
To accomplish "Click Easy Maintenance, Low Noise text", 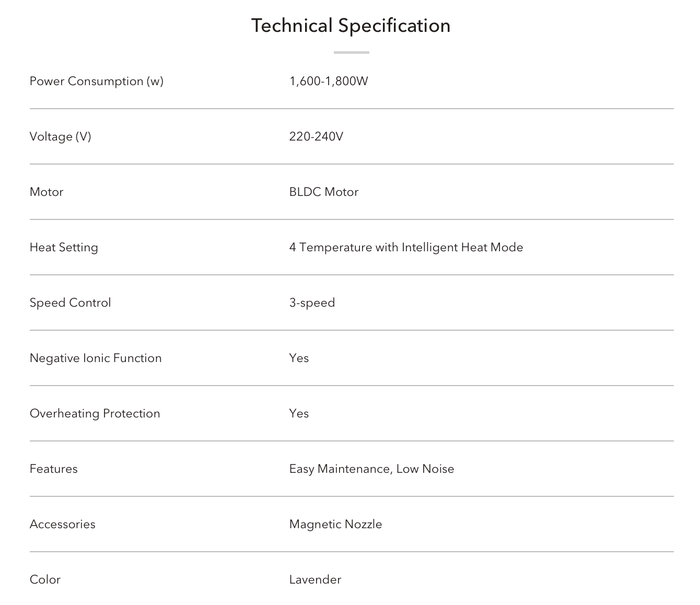I will click(372, 469).
